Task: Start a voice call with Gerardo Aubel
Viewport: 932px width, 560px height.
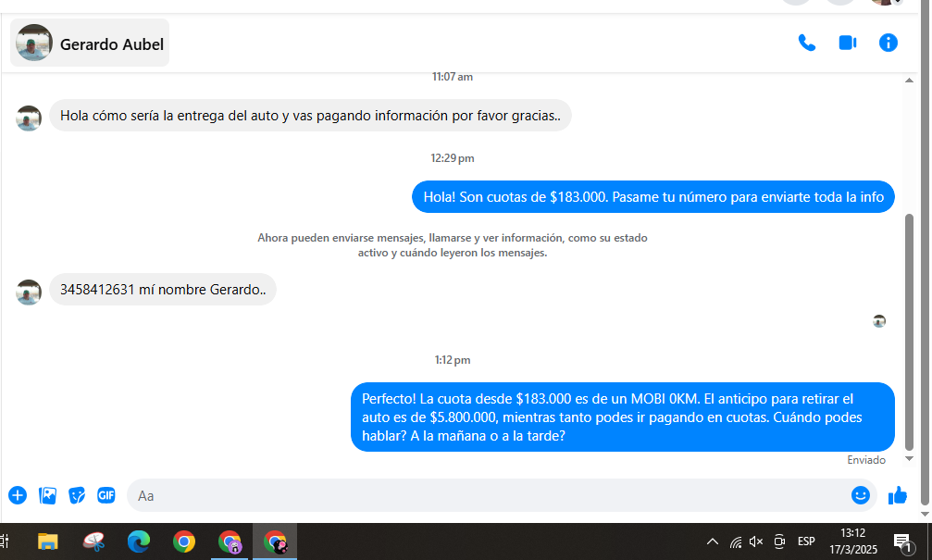Action: (x=806, y=43)
